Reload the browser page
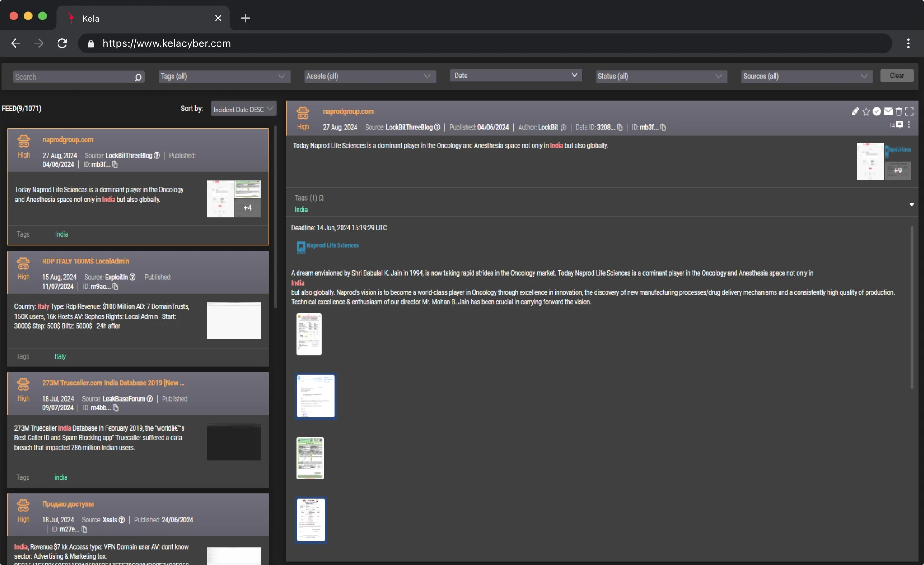This screenshot has height=565, width=924. (62, 43)
